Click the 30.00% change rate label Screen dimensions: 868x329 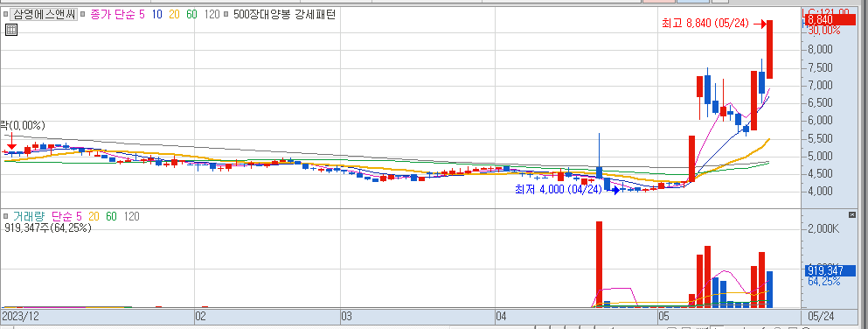click(x=823, y=31)
